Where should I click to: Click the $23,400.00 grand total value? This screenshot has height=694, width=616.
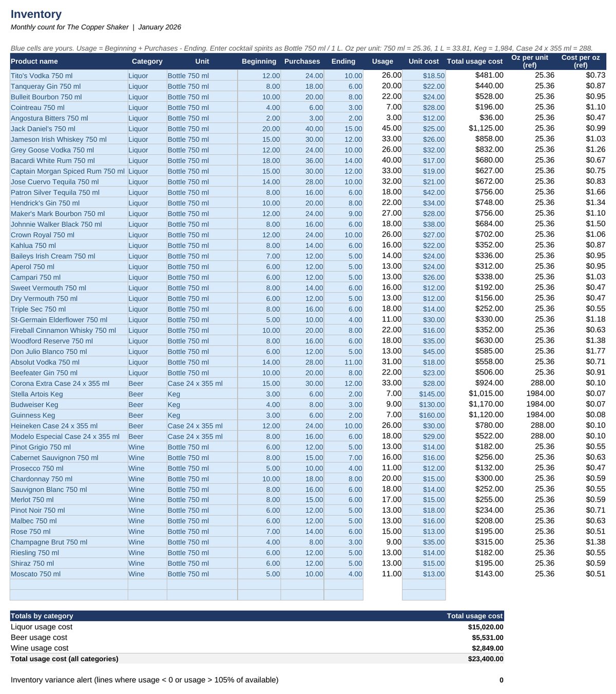pos(486,659)
